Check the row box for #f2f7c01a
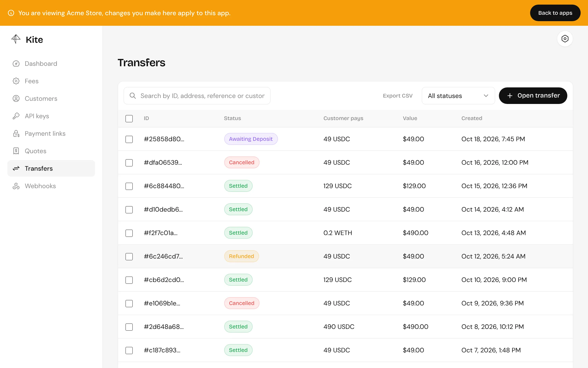The image size is (588, 368). pos(129,233)
